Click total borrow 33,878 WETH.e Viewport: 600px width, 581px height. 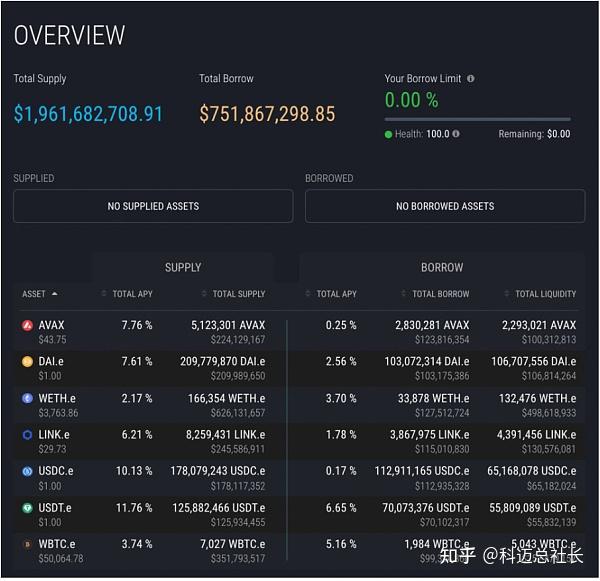pyautogui.click(x=434, y=398)
